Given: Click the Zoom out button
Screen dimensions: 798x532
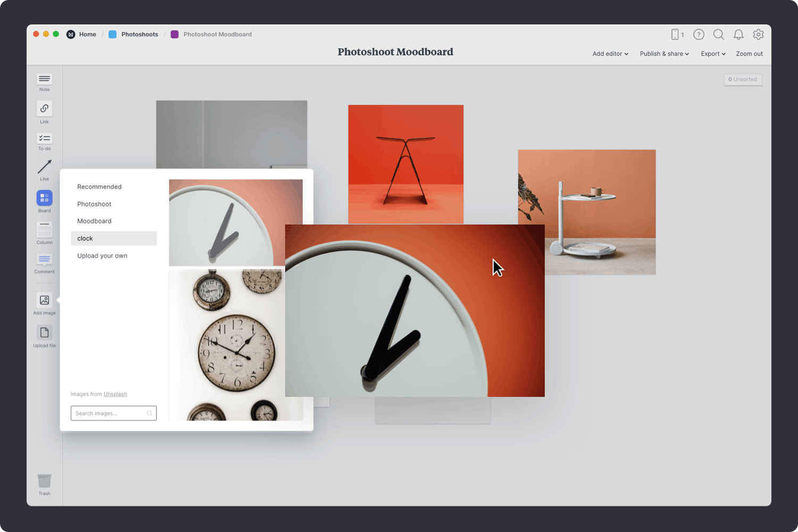Looking at the screenshot, I should 749,54.
